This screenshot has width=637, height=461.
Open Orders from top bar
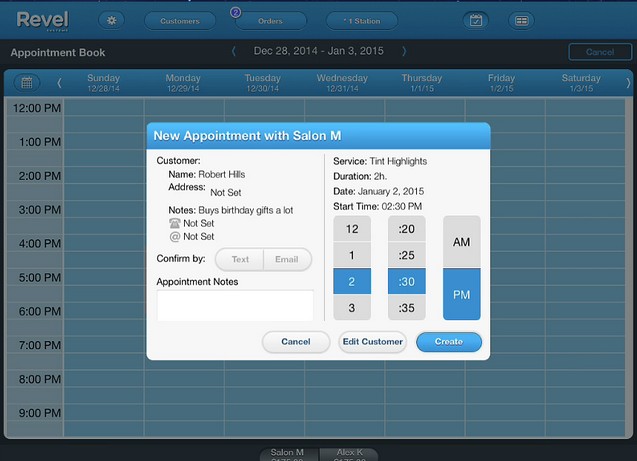pyautogui.click(x=271, y=21)
